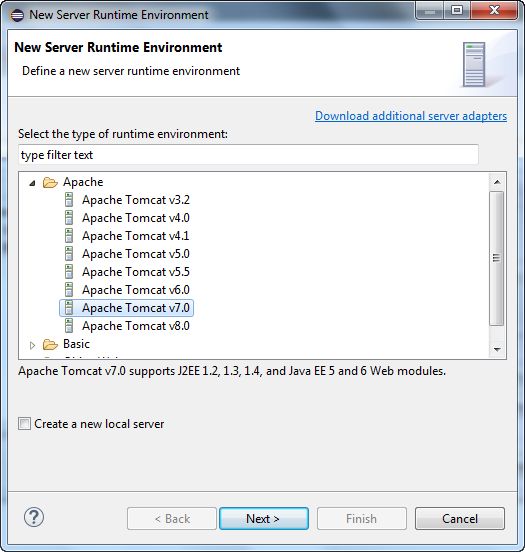Enable Create a new local server checkbox
Viewport: 525px width, 552px height.
point(24,424)
